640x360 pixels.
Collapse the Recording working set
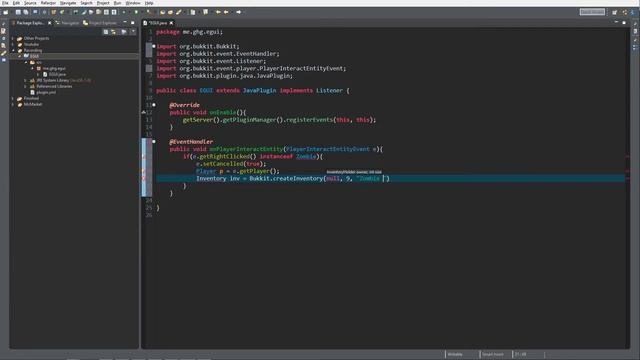(13, 50)
